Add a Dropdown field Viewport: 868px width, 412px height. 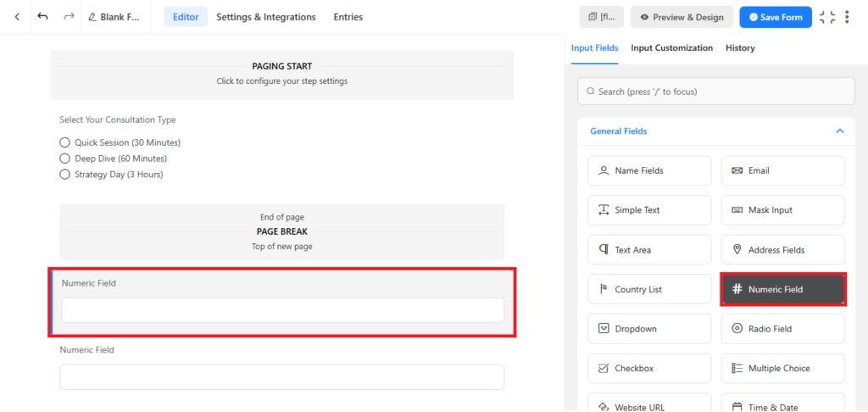649,329
